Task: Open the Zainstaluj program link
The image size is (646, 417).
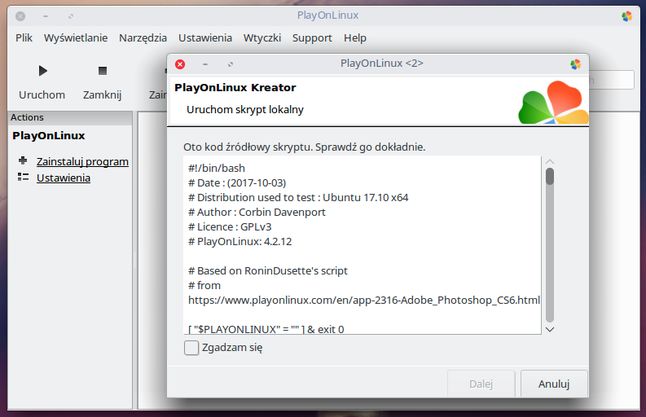Action: click(82, 162)
